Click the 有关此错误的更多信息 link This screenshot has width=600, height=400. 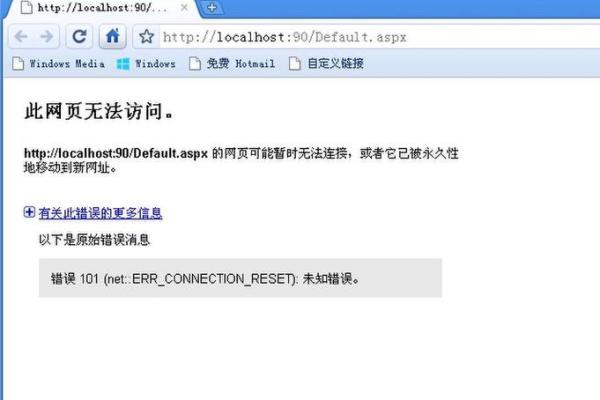coord(100,213)
